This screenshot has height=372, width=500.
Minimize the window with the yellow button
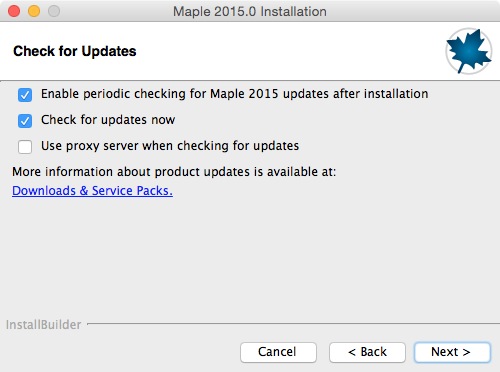pyautogui.click(x=34, y=11)
